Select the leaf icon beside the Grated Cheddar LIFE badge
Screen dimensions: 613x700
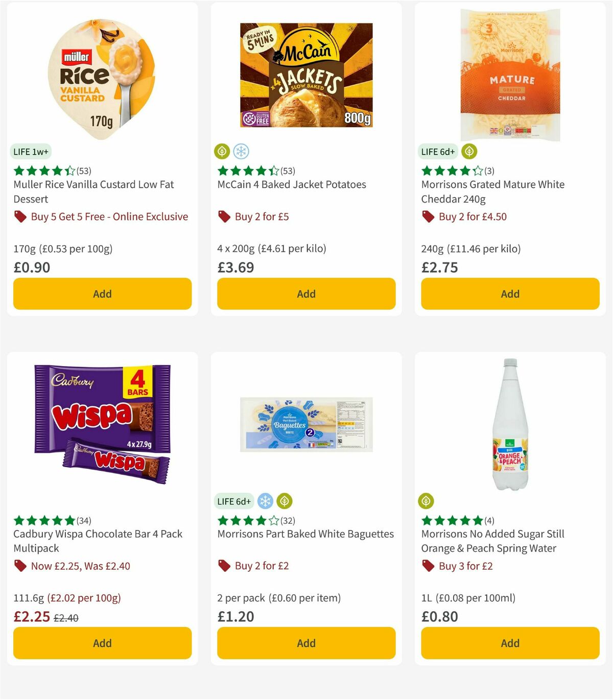pyautogui.click(x=469, y=151)
